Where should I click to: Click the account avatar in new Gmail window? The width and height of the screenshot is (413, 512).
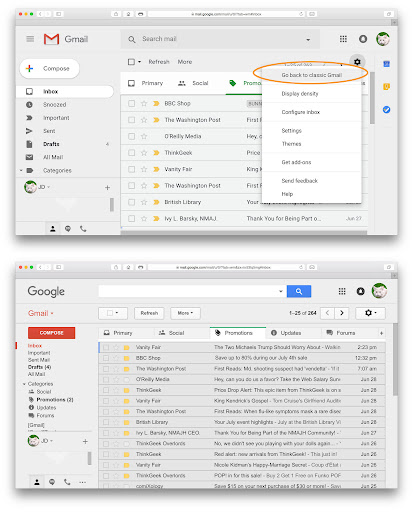pos(383,39)
